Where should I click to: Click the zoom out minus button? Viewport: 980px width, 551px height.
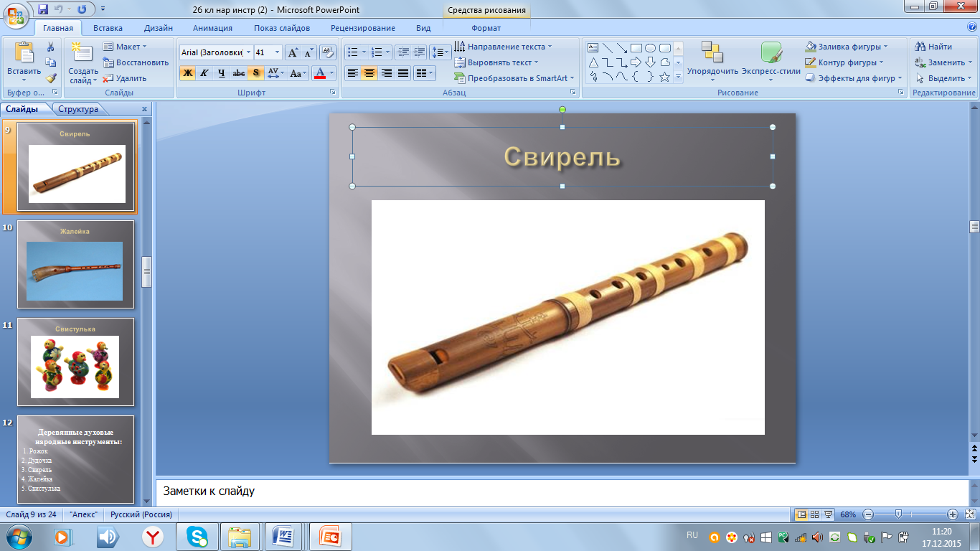868,514
